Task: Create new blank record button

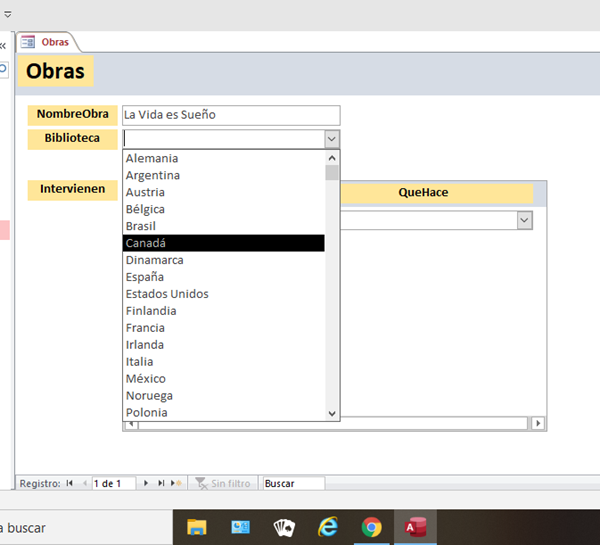Action: (176, 483)
